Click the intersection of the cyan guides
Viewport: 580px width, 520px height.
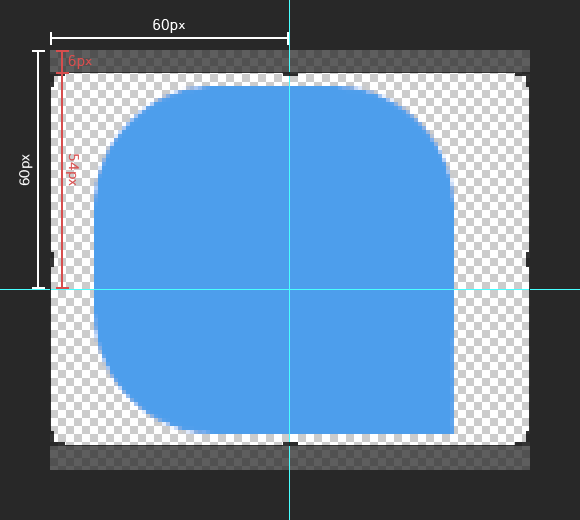tap(290, 289)
